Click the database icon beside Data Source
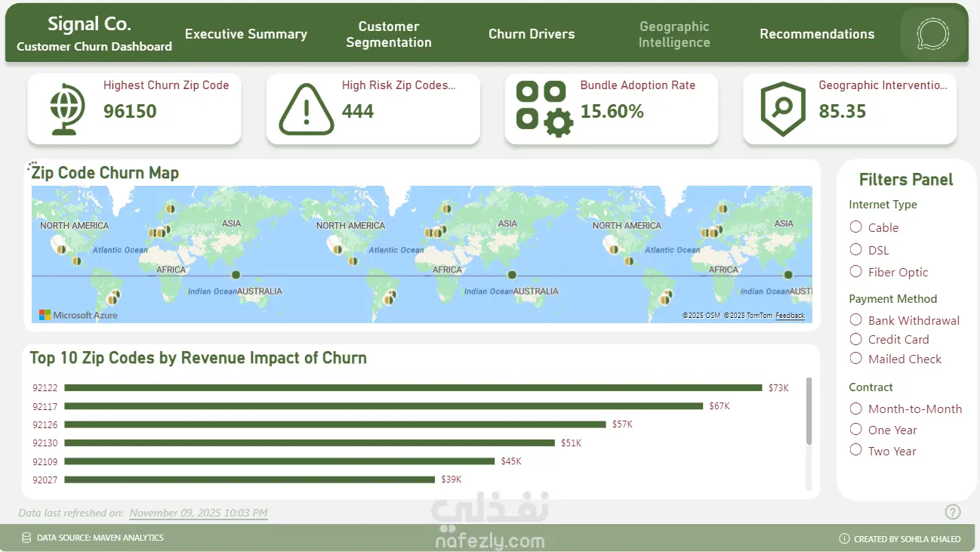 pyautogui.click(x=27, y=538)
